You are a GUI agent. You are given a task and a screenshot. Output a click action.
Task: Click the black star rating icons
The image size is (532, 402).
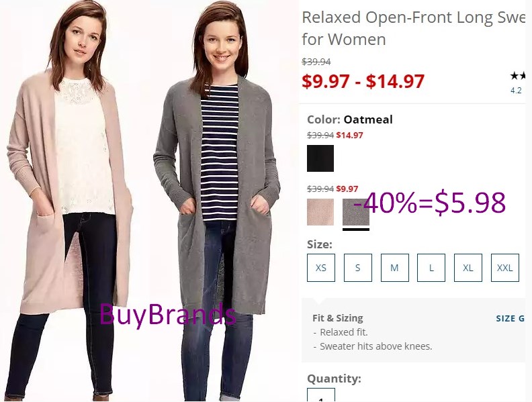[x=518, y=76]
